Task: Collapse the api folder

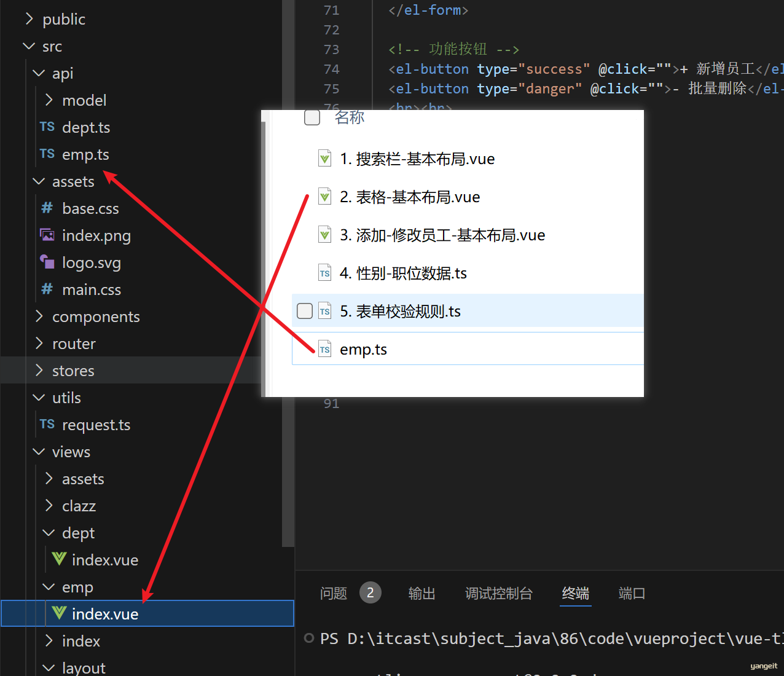Action: pos(39,73)
